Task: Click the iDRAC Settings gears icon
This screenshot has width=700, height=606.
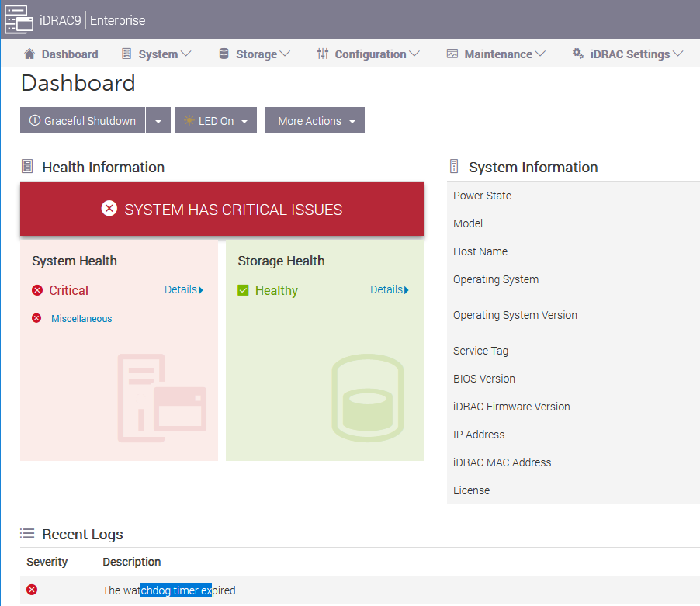Action: click(x=577, y=54)
